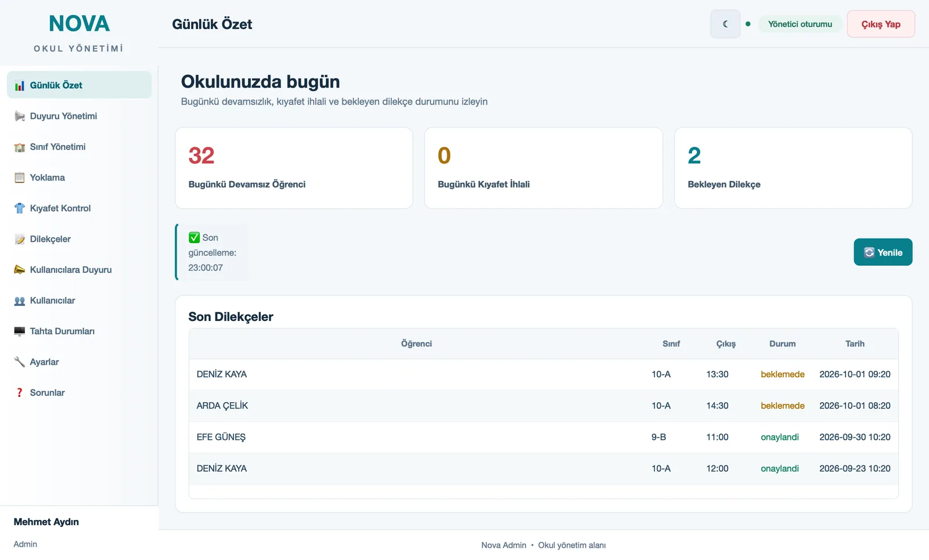
Task: Select Kıyafet Kontrol in the sidebar
Action: point(79,208)
